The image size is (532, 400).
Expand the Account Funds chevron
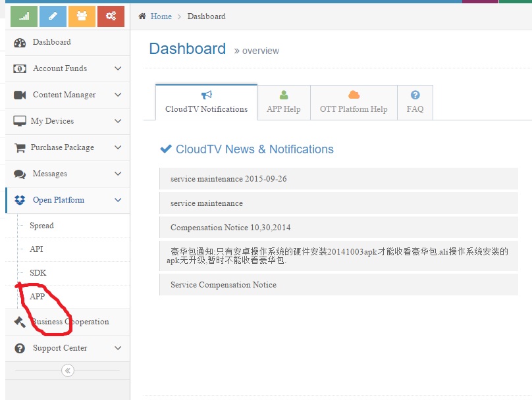pos(118,68)
